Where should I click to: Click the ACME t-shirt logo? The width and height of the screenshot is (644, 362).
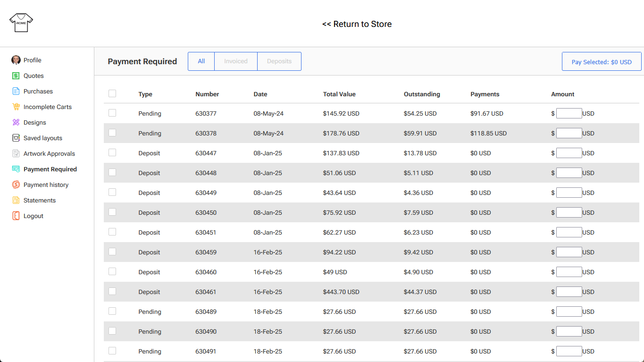(21, 23)
